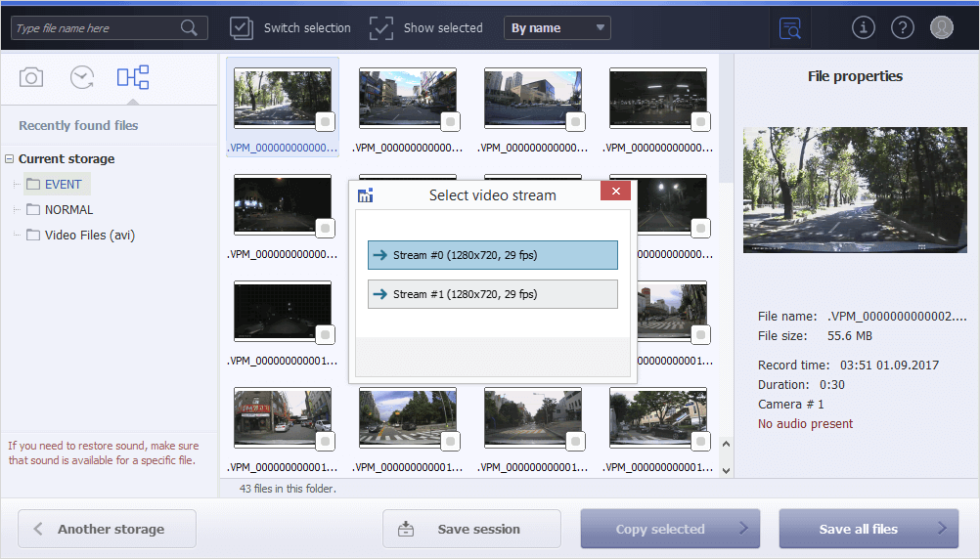Tick the checkbox on second-row dark night thumbnail
980x559 pixels.
[x=325, y=228]
